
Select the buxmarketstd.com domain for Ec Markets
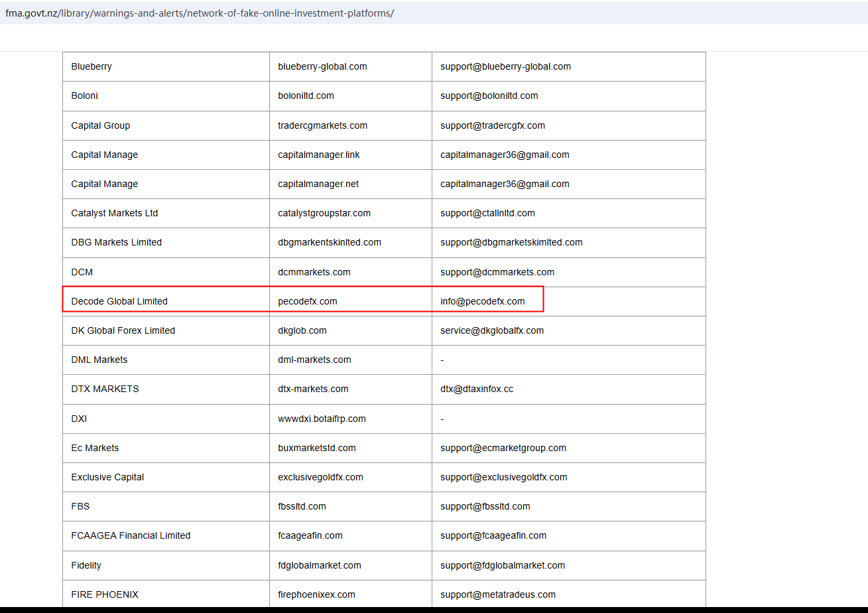pos(317,448)
